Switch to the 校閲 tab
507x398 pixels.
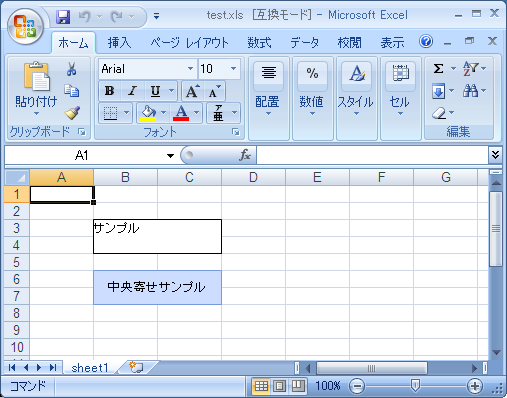click(349, 43)
